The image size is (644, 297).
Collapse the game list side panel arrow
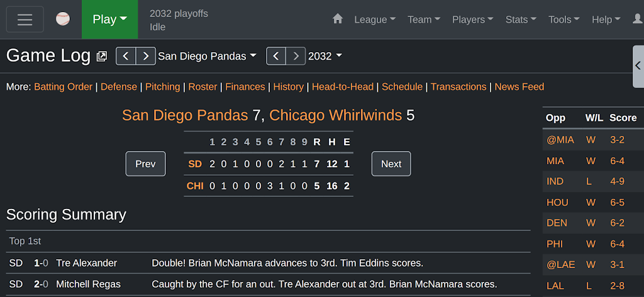point(638,66)
